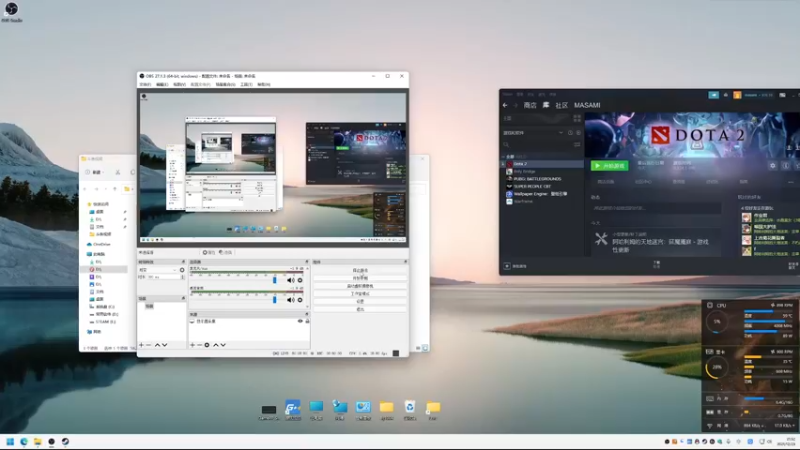800x450 pixels.
Task: Open Windows Start button on taskbar
Action: 10,442
